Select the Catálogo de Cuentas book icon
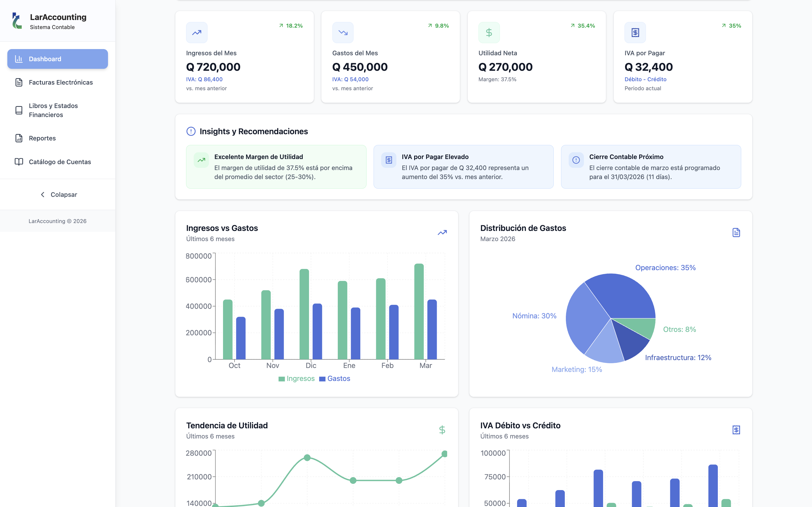 pyautogui.click(x=19, y=162)
